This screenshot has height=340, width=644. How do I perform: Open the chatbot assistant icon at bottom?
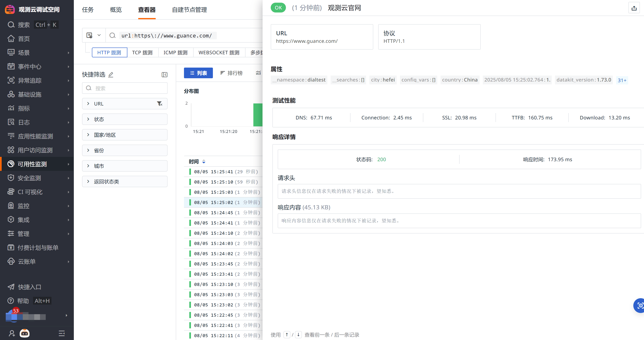coord(24,333)
